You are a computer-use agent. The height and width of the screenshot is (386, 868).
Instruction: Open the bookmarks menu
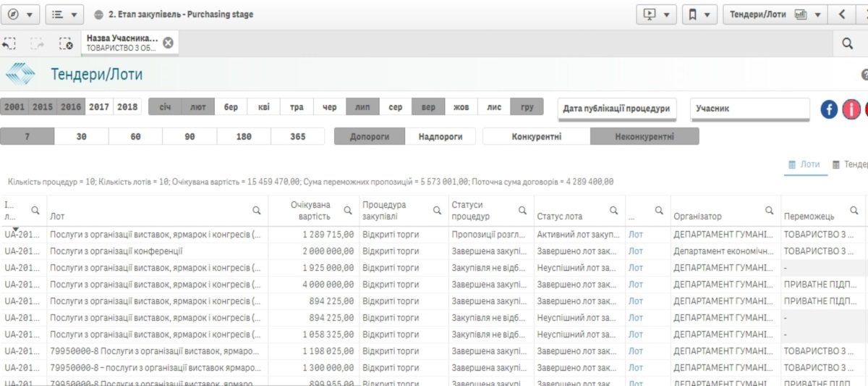coord(699,14)
